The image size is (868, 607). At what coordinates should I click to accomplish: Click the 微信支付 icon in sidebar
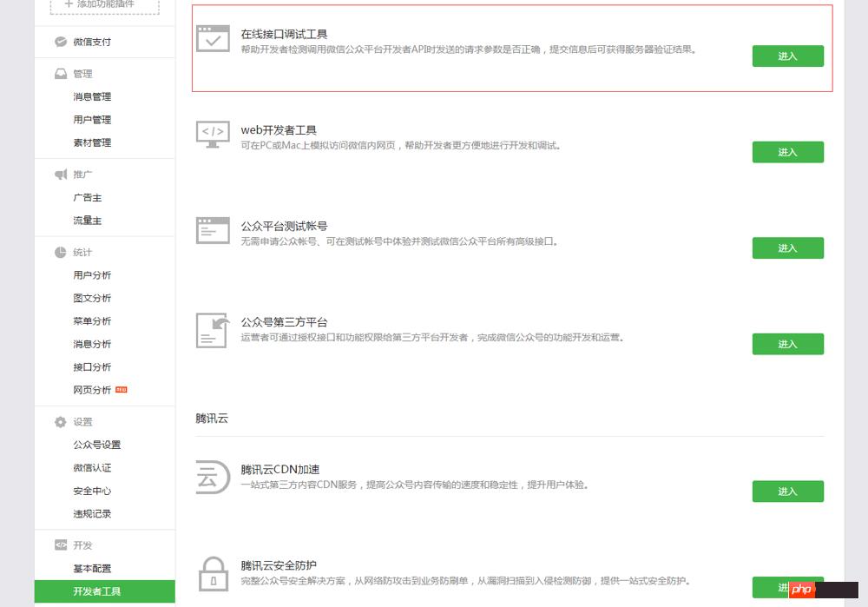pyautogui.click(x=61, y=42)
